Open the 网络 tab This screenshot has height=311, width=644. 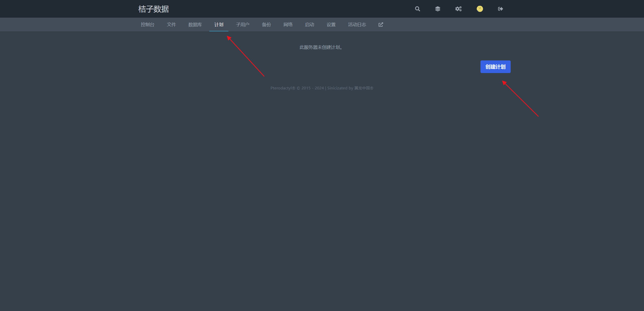click(288, 25)
